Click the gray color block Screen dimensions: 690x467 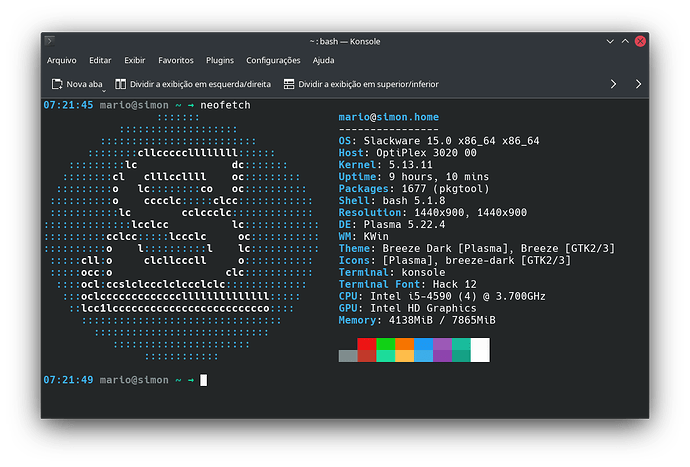(x=348, y=356)
